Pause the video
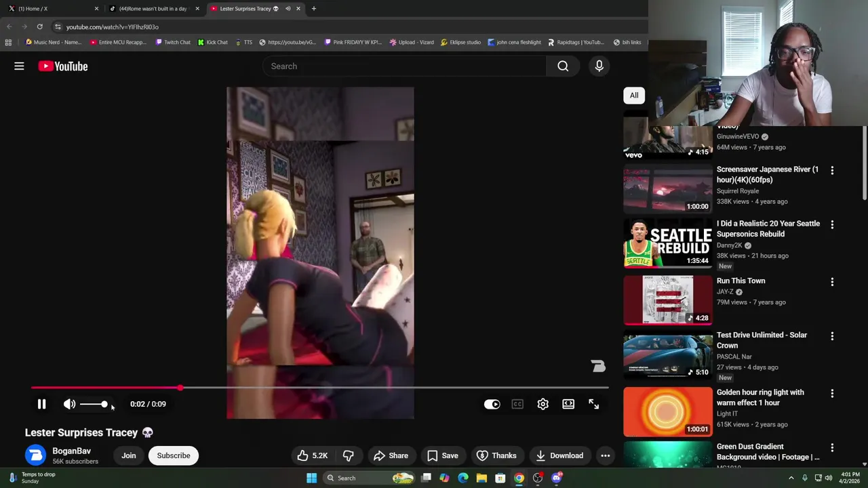Screen dimensions: 868x488 (41, 404)
